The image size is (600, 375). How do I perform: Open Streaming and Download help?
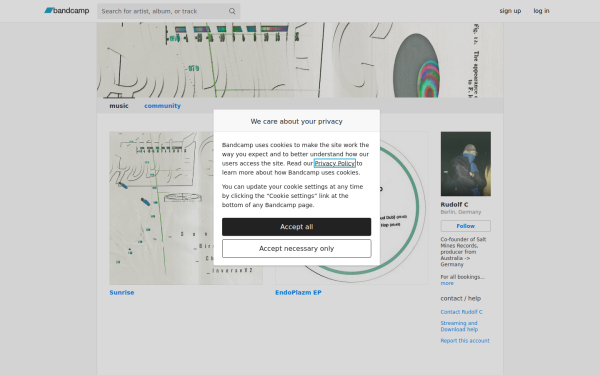pyautogui.click(x=459, y=326)
